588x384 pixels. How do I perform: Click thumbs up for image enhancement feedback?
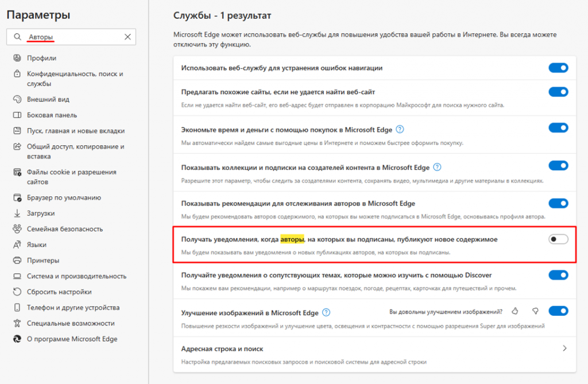click(x=515, y=311)
